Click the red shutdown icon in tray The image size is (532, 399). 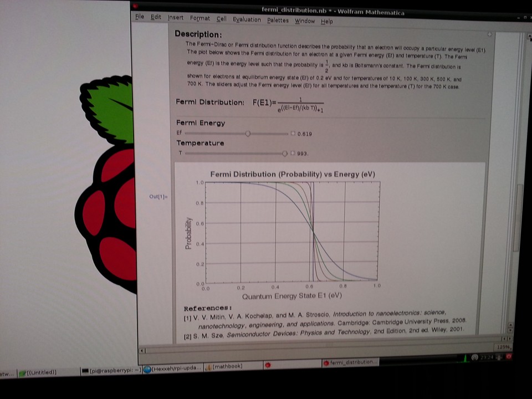[x=509, y=356]
